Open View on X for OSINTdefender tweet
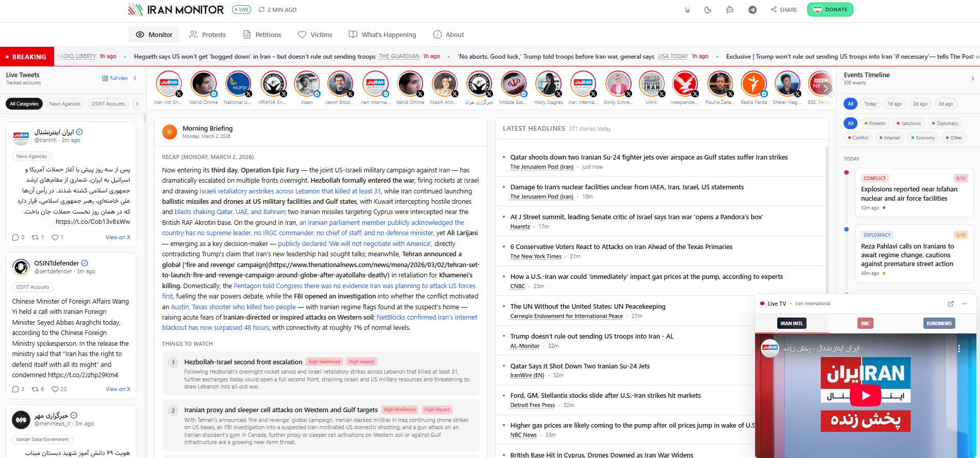This screenshot has height=458, width=980. 118,389
